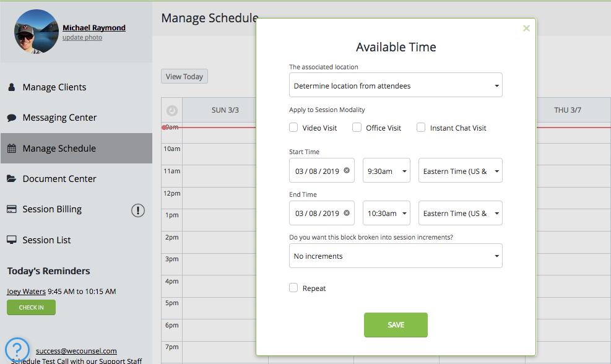
Task: Click the Session List monitor icon
Action: (12, 240)
